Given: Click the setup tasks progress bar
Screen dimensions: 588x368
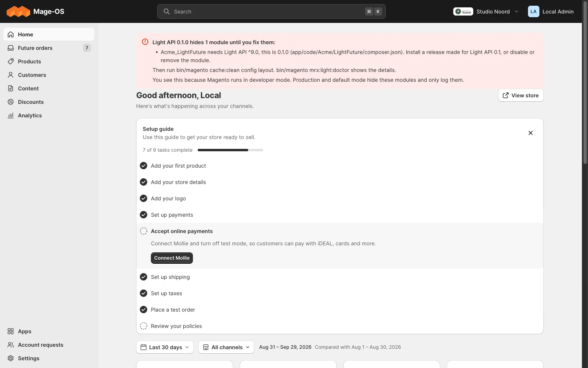Looking at the screenshot, I should tap(230, 150).
